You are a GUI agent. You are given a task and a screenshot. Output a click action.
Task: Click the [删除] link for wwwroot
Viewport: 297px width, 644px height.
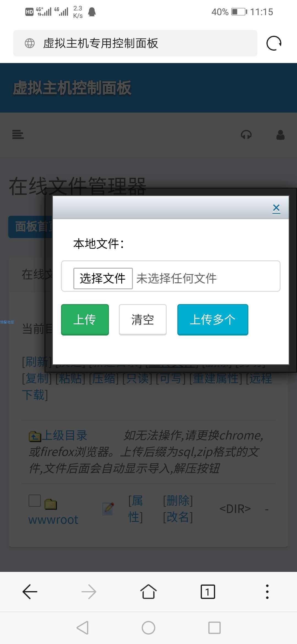(x=178, y=500)
